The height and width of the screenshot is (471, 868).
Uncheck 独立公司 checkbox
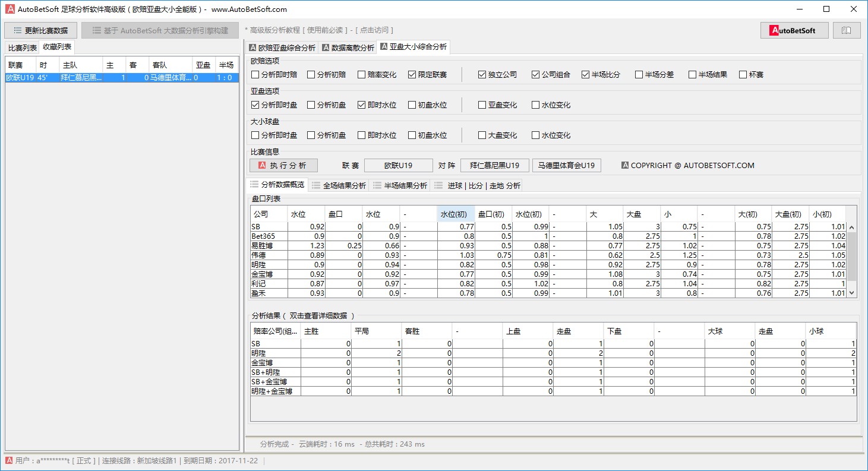[x=497, y=75]
